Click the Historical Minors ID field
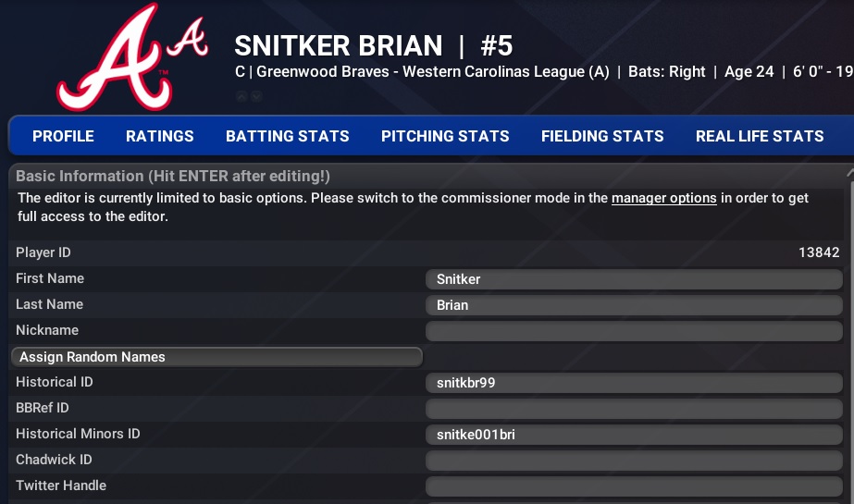The image size is (854, 504). click(x=634, y=435)
